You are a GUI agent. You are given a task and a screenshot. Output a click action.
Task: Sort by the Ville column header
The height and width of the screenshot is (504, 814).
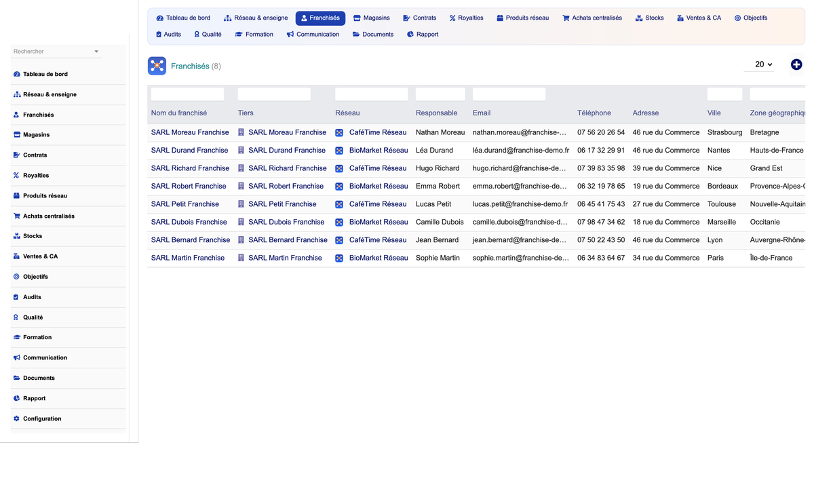pos(714,113)
